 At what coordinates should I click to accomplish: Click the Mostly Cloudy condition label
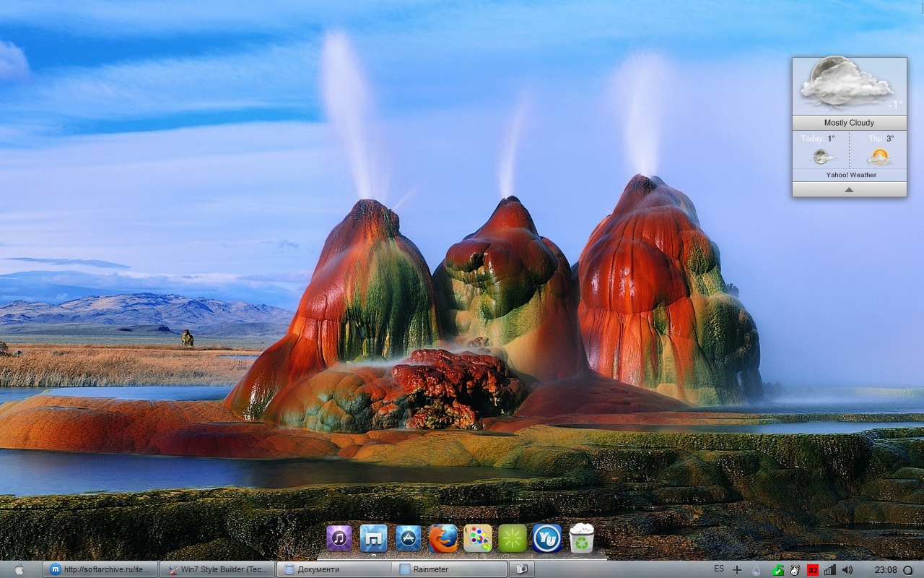tap(849, 123)
